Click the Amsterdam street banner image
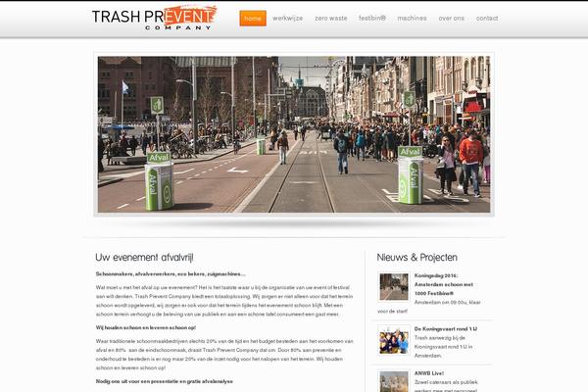 point(294,134)
